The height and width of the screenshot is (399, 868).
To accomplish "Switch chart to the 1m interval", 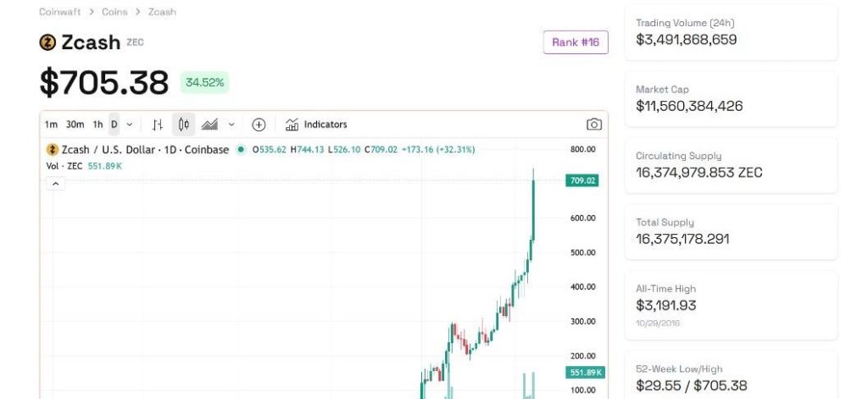I will tap(51, 125).
